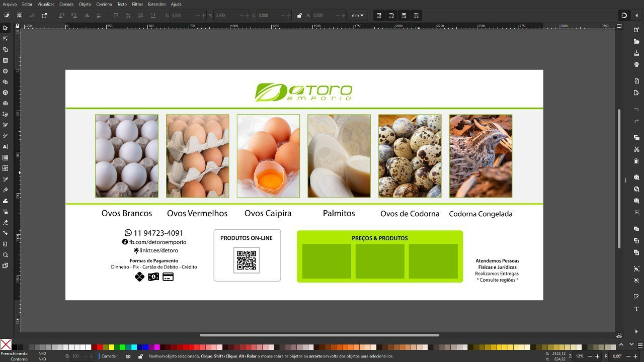Click Flip Horizontal icon in toolbar

(87, 16)
